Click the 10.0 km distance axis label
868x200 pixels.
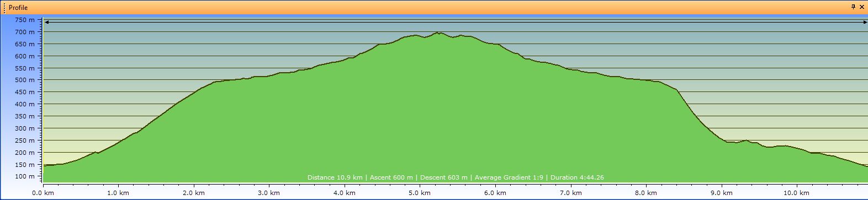(x=796, y=193)
